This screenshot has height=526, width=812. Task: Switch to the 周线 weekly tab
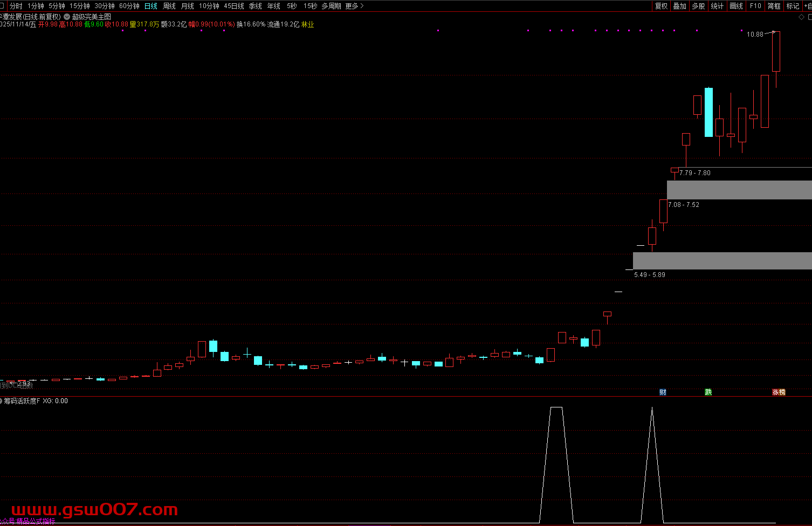[x=169, y=6]
